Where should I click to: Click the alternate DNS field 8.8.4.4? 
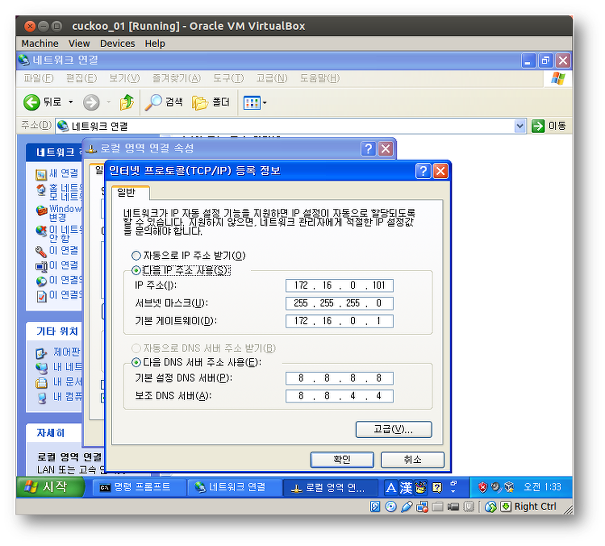coord(339,396)
